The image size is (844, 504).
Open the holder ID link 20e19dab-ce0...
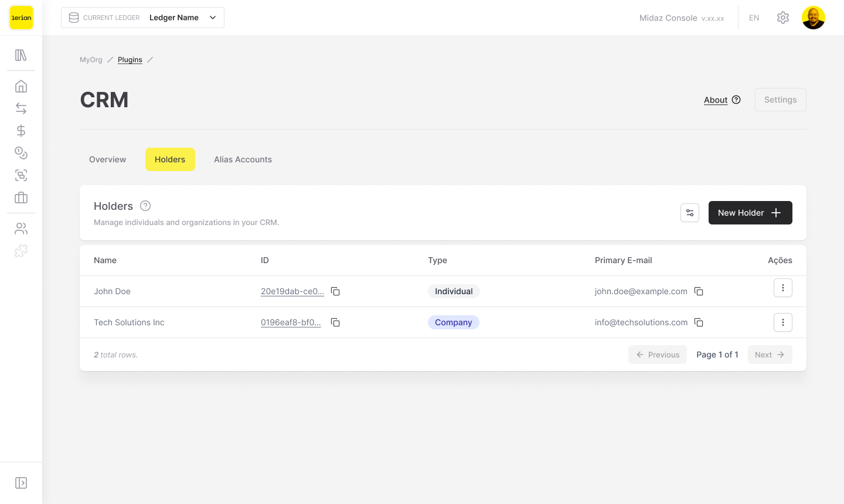[x=292, y=291]
